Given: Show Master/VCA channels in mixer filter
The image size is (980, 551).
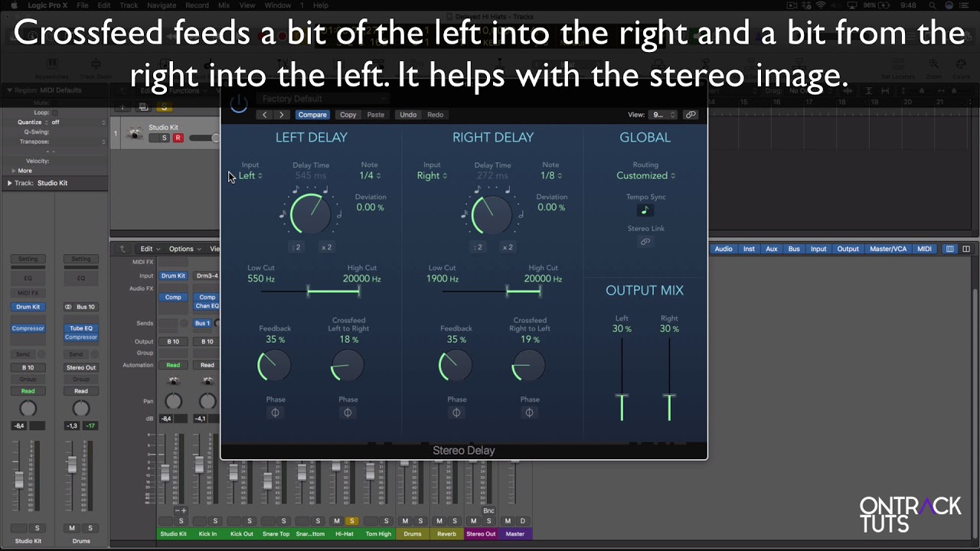Looking at the screenshot, I should coord(888,249).
